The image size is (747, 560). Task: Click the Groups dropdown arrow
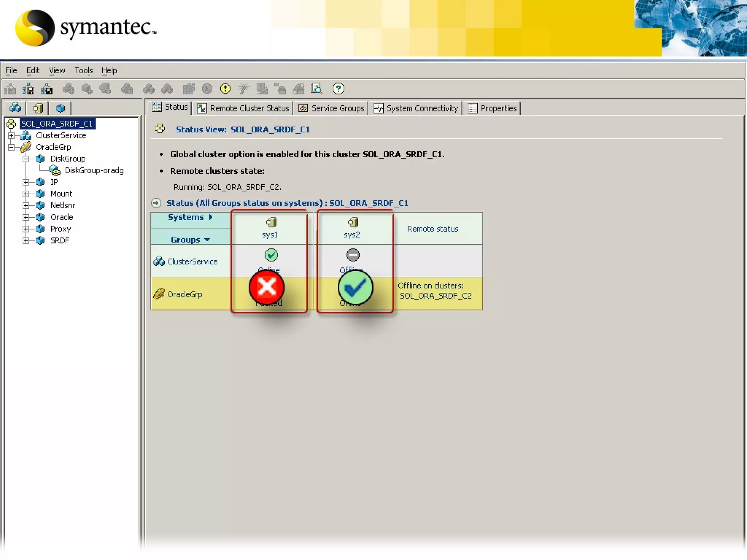207,240
